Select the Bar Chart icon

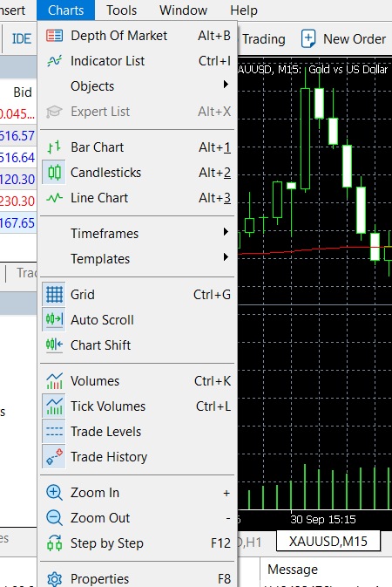click(x=54, y=147)
